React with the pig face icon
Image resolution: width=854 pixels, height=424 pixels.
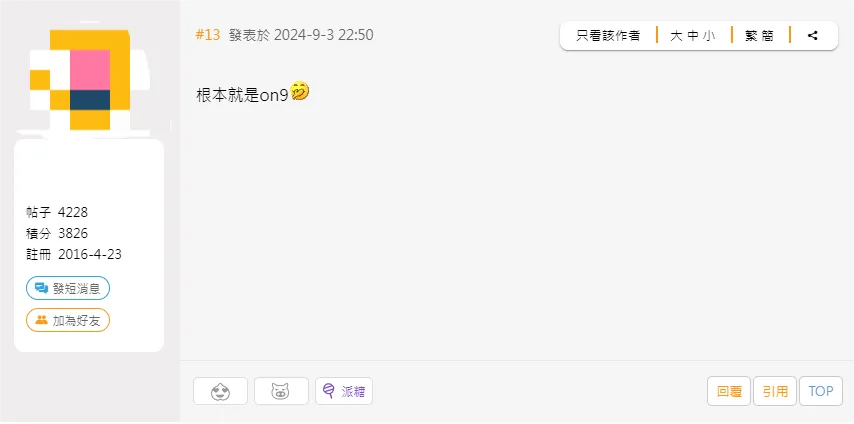[x=281, y=391]
